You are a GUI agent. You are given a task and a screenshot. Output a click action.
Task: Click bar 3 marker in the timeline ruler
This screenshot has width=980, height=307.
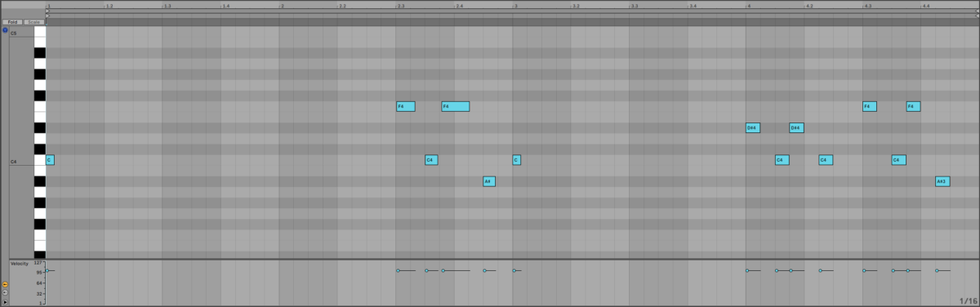[515, 6]
